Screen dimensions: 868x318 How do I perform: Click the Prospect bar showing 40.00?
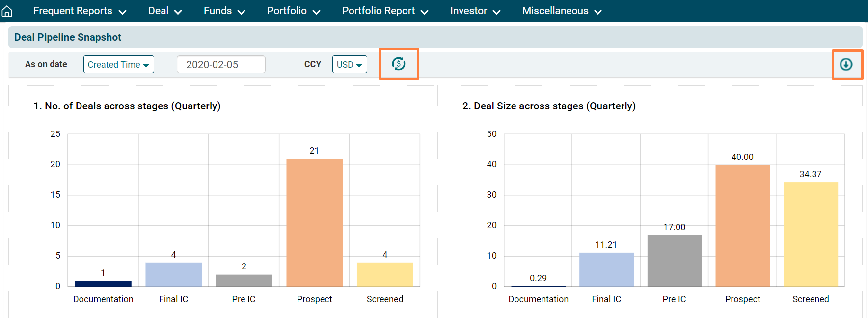pos(742,226)
